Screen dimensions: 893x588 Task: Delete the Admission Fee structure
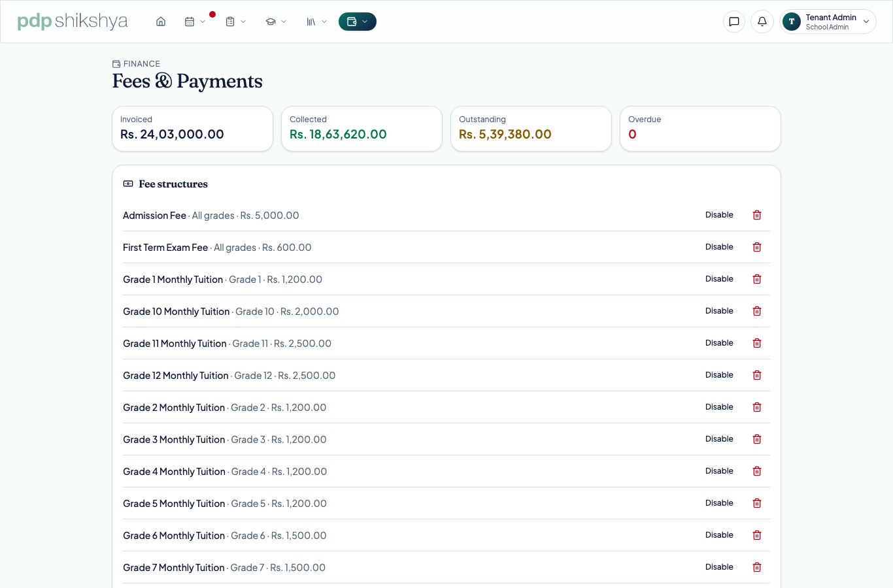[x=757, y=215]
